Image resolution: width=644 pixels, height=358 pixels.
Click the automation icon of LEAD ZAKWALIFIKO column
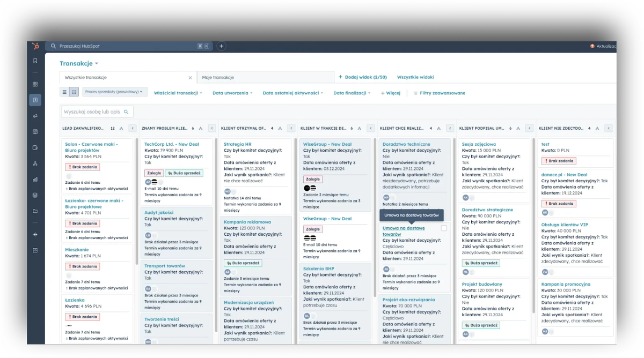pos(121,128)
